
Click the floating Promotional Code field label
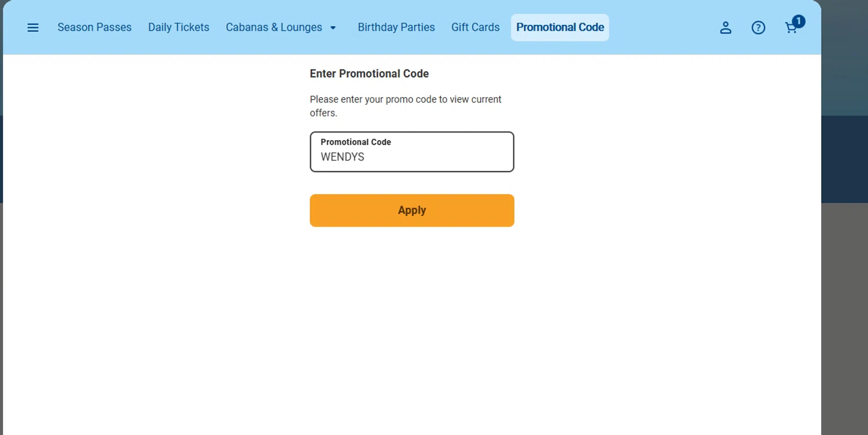pos(355,142)
